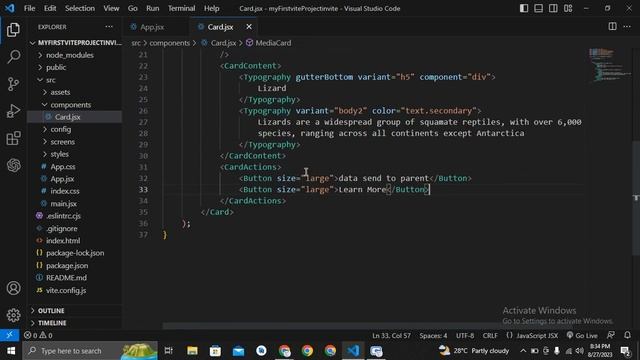
Task: Click the remote window indicator in status bar
Action: (9, 335)
